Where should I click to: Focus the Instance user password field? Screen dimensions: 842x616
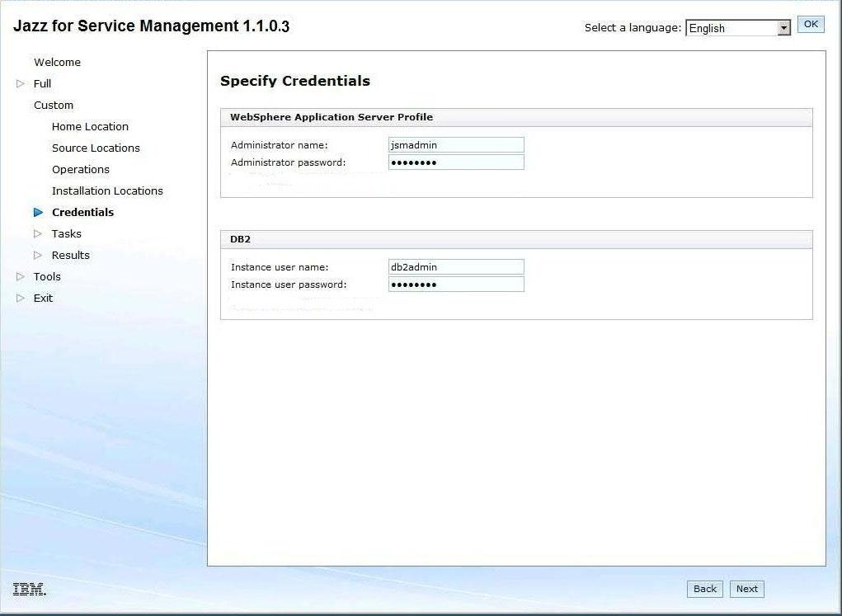[456, 284]
